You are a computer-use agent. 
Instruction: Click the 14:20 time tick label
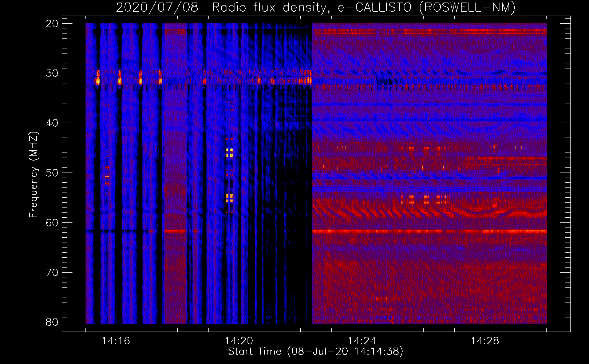(239, 341)
